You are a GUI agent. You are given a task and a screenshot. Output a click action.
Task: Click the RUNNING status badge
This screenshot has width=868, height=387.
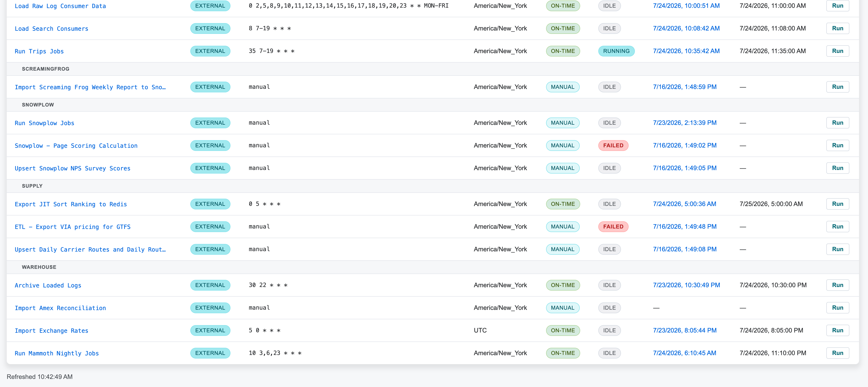(616, 51)
